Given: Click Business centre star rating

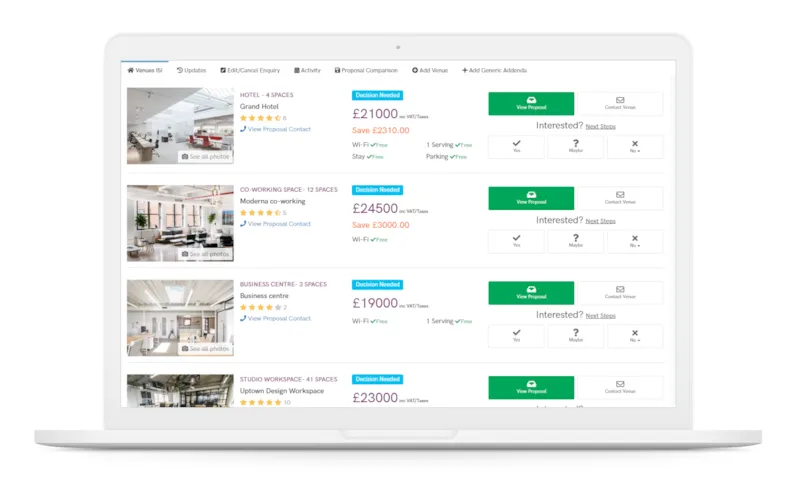Looking at the screenshot, I should tap(260, 307).
